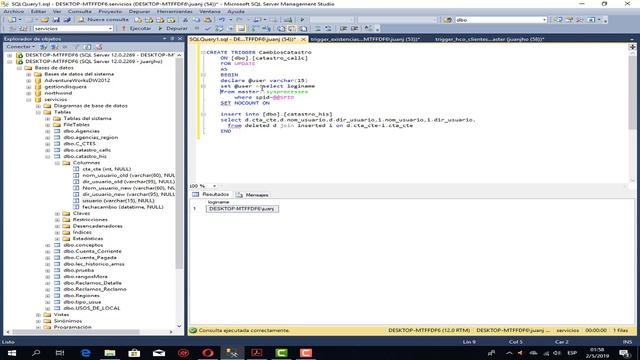The width and height of the screenshot is (640, 360).
Task: Click Display Estimated Execution Plan icon
Action: pyautogui.click(x=219, y=29)
